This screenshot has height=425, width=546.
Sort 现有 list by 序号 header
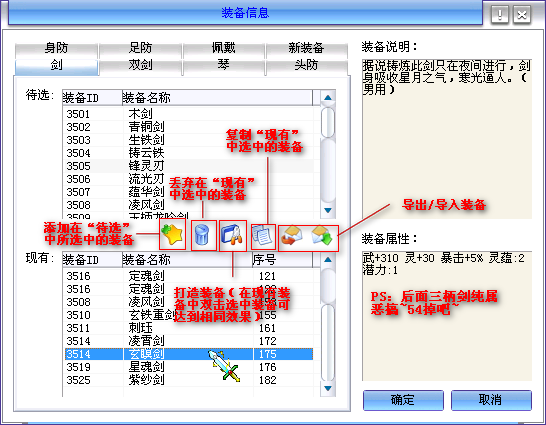click(282, 260)
